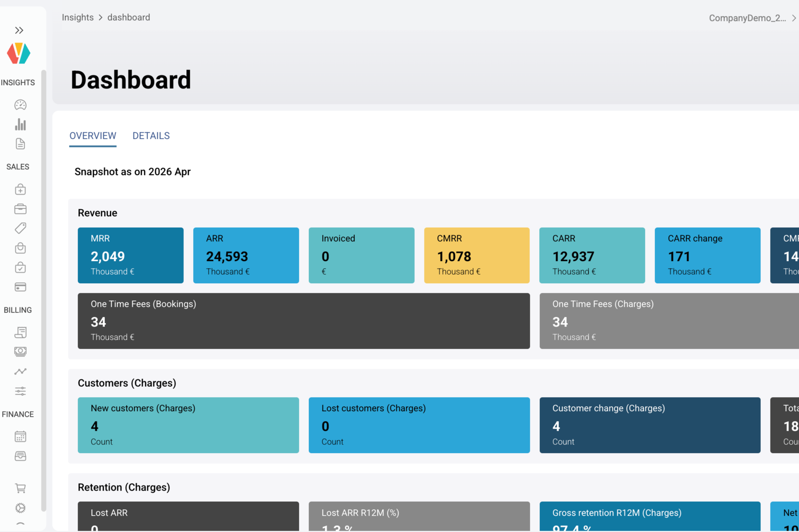
Task: Click the sidebar vertical scrollbar
Action: click(44, 290)
